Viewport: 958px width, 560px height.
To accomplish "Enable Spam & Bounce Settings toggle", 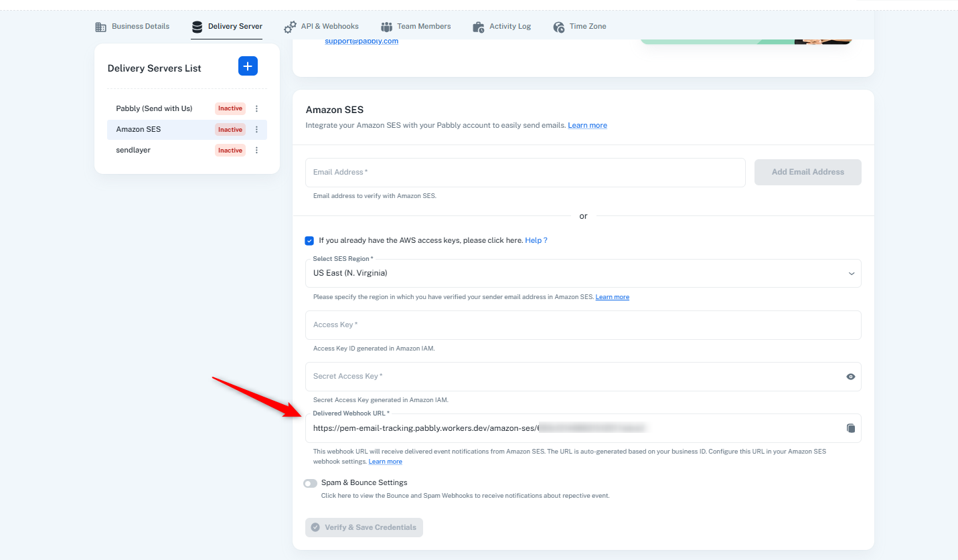I will pos(310,483).
